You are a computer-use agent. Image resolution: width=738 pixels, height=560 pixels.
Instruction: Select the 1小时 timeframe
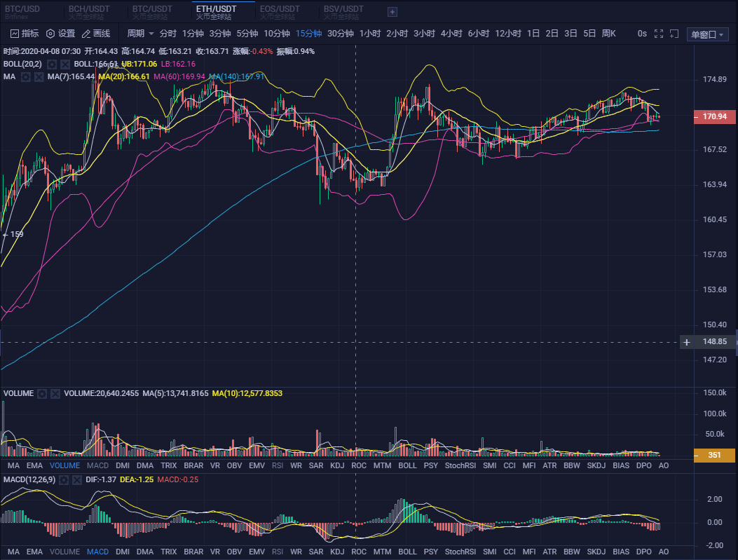[369, 34]
